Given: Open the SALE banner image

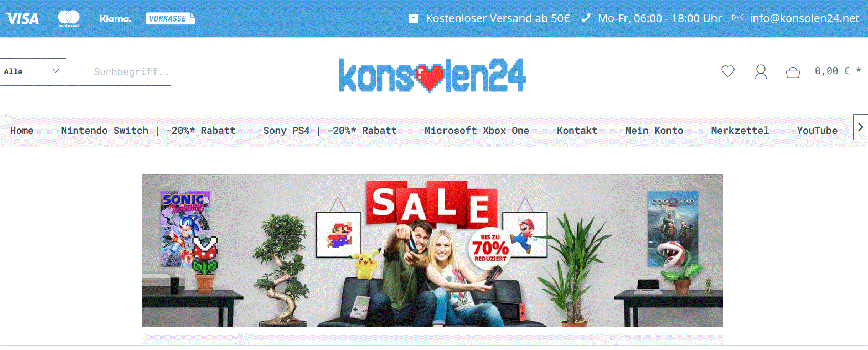Looking at the screenshot, I should (432, 251).
